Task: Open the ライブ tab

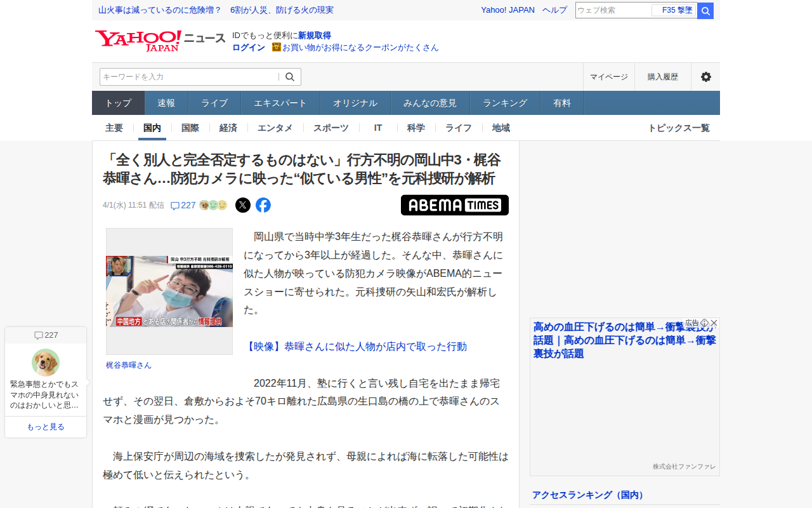Action: pos(214,103)
